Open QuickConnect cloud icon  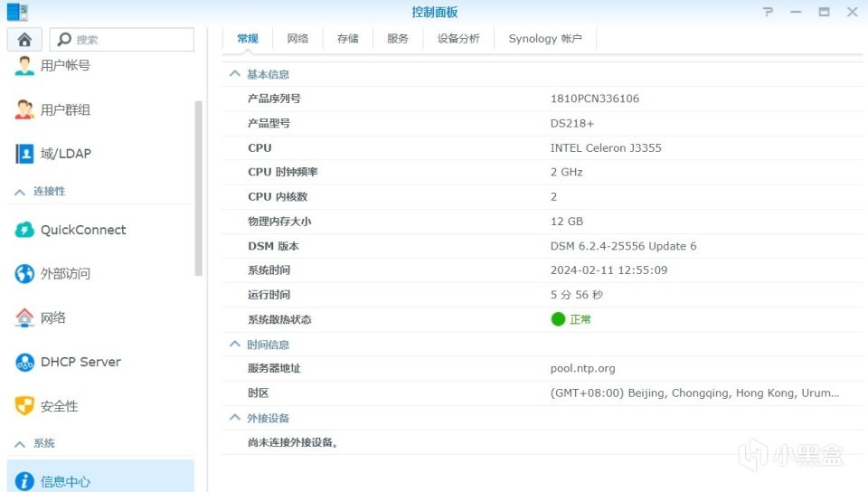24,230
